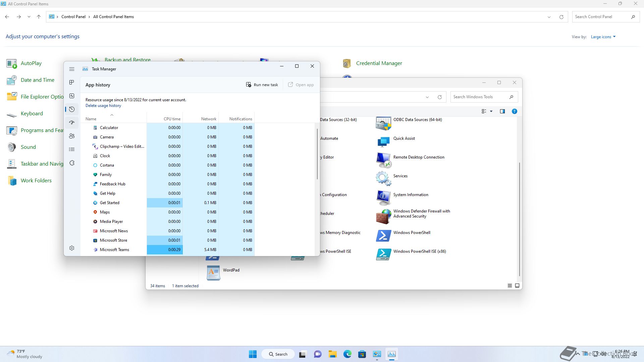This screenshot has height=362, width=644.
Task: Open Details page in Task Manager sidebar
Action: tap(72, 149)
